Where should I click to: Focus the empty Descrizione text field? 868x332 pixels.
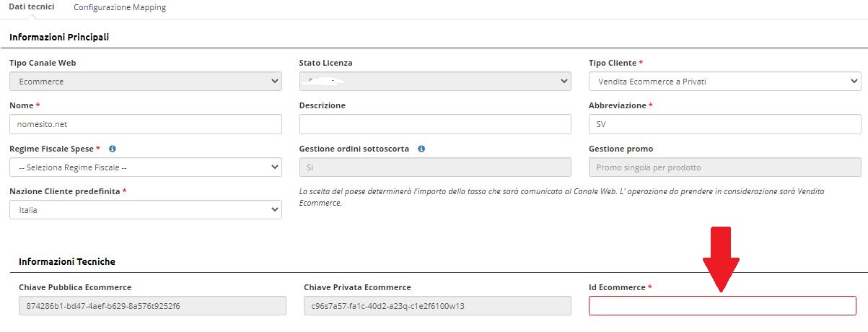434,124
